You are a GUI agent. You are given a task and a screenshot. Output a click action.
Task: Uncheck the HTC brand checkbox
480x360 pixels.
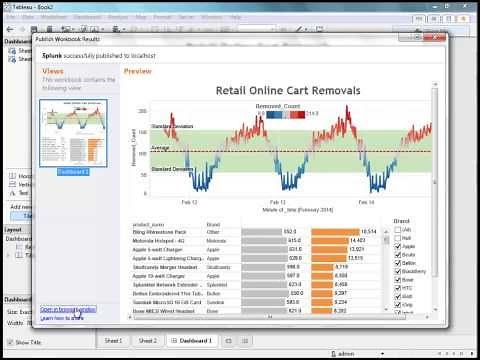pyautogui.click(x=397, y=288)
